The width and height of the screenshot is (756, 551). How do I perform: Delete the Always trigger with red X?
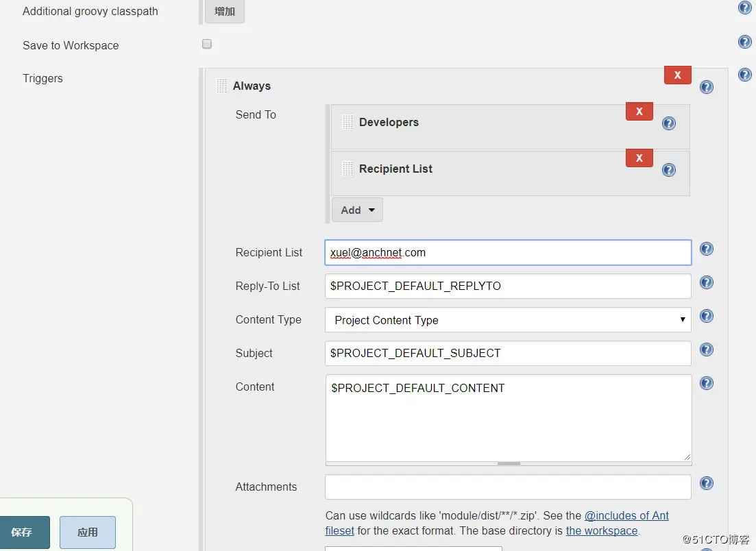pyautogui.click(x=677, y=75)
